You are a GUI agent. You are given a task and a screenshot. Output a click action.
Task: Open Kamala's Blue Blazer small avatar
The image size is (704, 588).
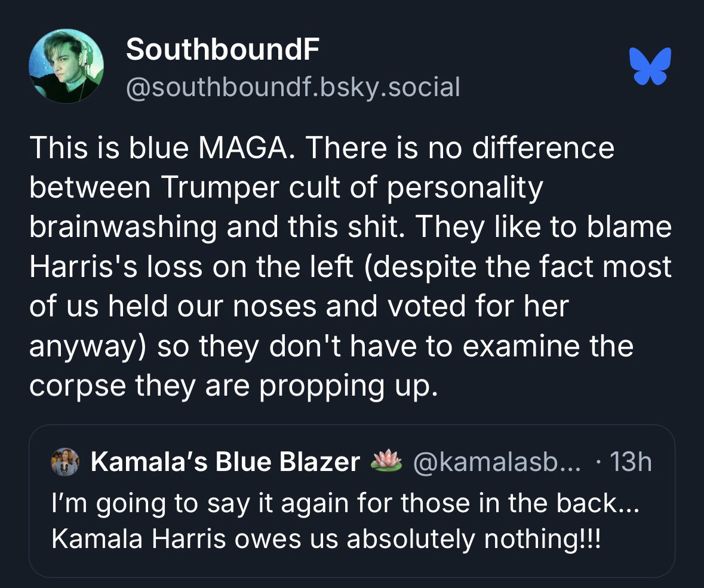click(64, 462)
